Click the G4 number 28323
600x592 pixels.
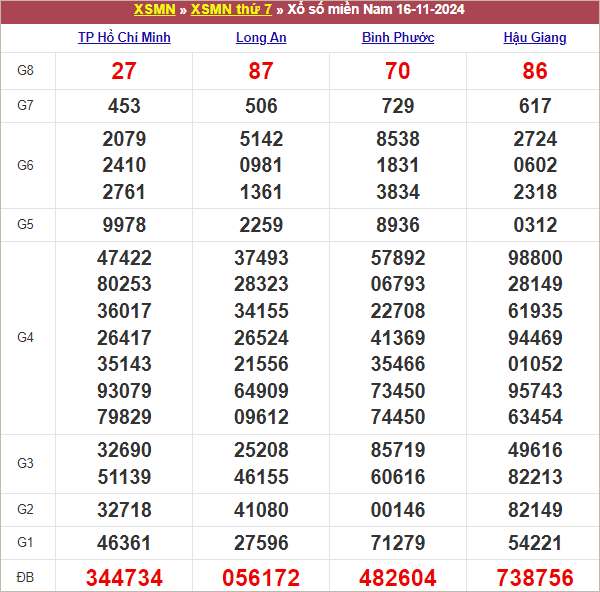pyautogui.click(x=261, y=284)
